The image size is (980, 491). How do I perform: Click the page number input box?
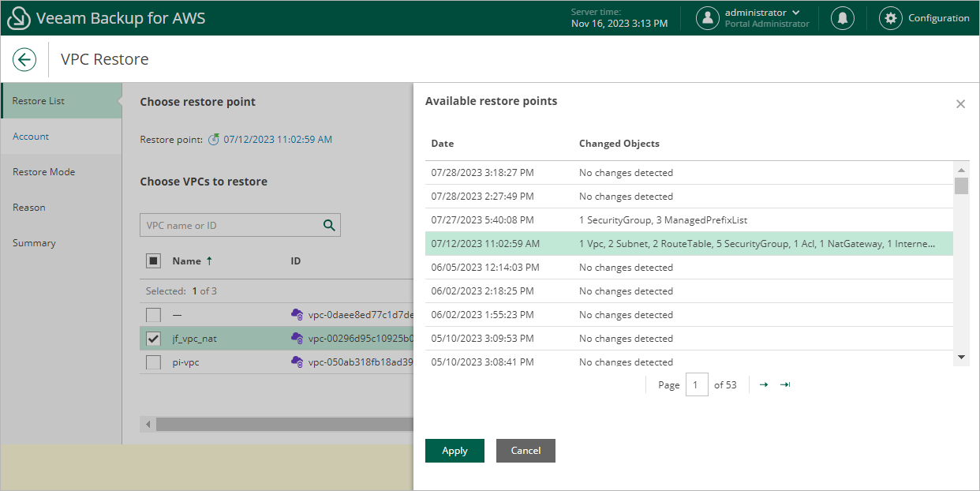click(697, 385)
